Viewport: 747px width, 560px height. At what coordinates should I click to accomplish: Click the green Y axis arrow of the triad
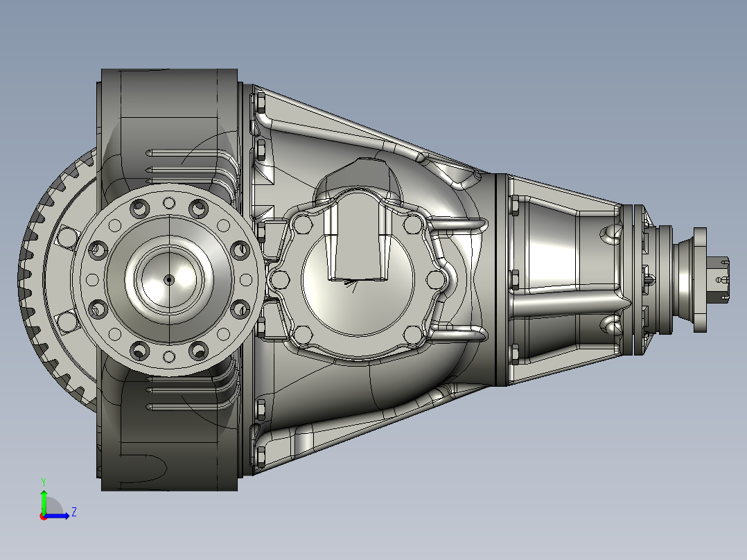pos(44,502)
